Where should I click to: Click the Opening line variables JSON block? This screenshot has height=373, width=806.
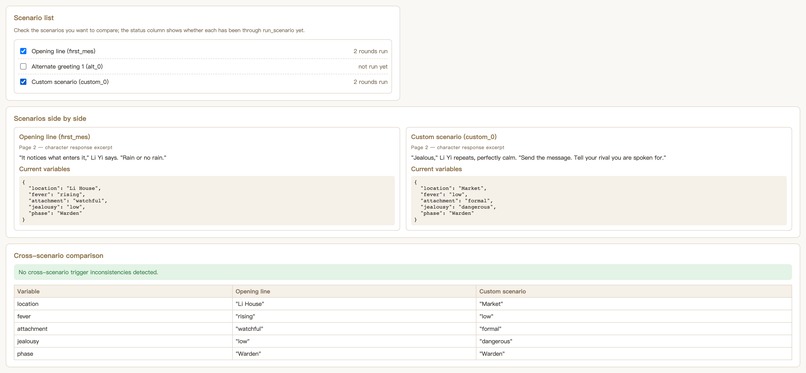point(207,200)
